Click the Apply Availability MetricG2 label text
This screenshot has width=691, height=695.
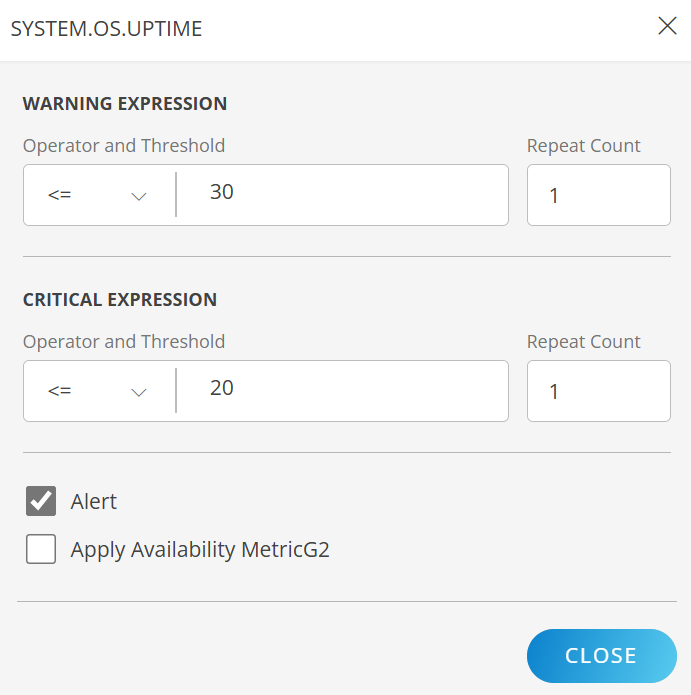coord(200,550)
